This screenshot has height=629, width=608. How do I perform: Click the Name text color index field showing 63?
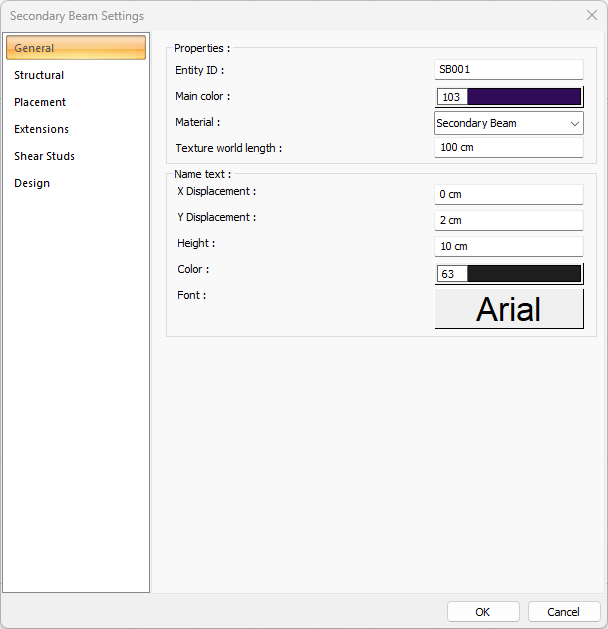tap(452, 274)
